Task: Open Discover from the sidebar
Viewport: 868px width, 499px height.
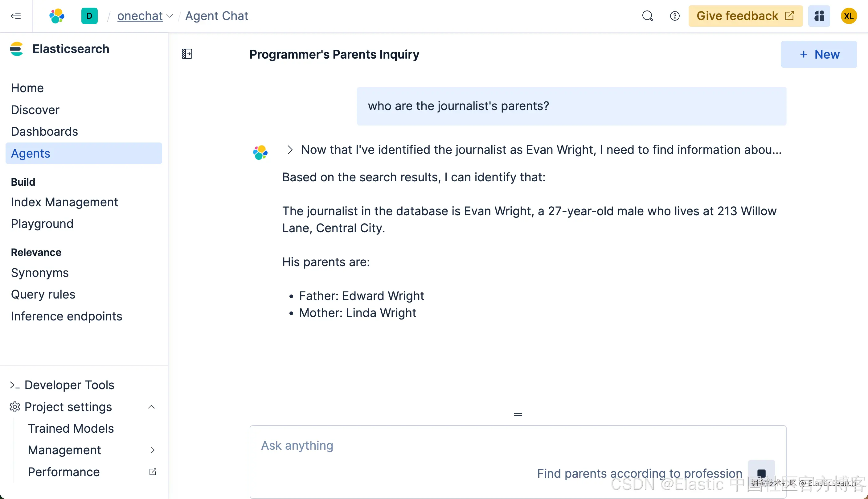Action: point(35,110)
